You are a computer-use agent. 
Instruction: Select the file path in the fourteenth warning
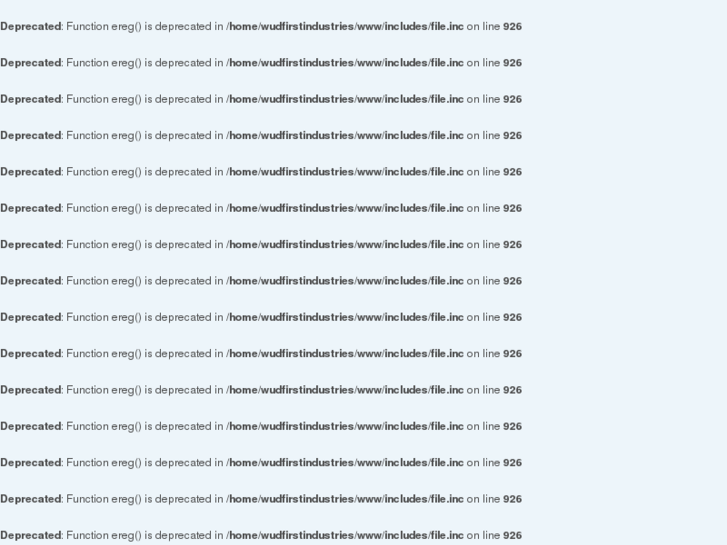point(345,499)
